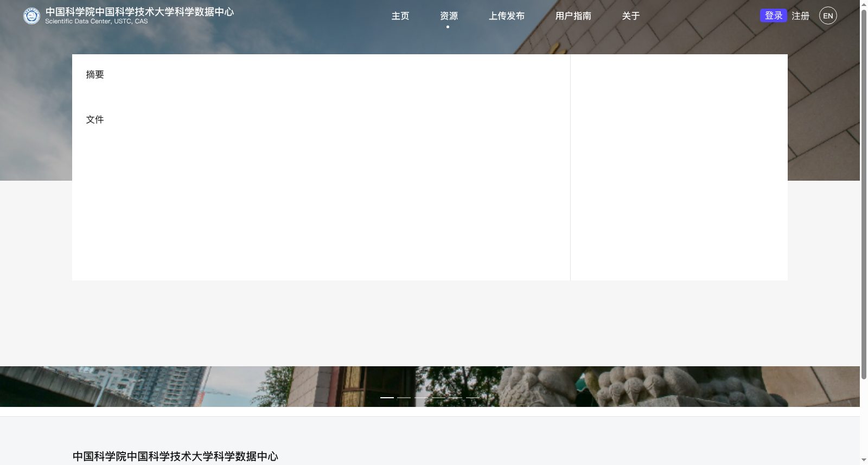
Task: Switch language with the EN button
Action: coord(828,16)
